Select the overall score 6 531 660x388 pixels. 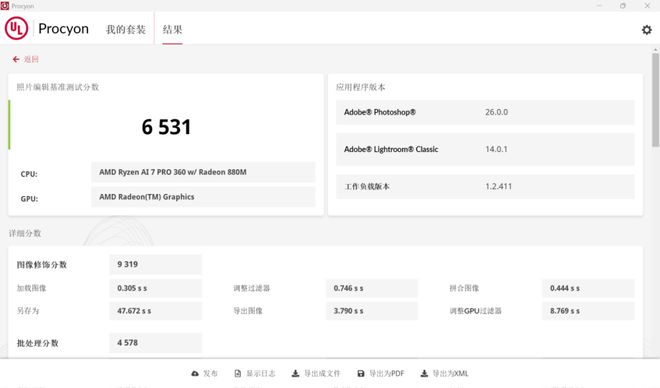coord(166,127)
